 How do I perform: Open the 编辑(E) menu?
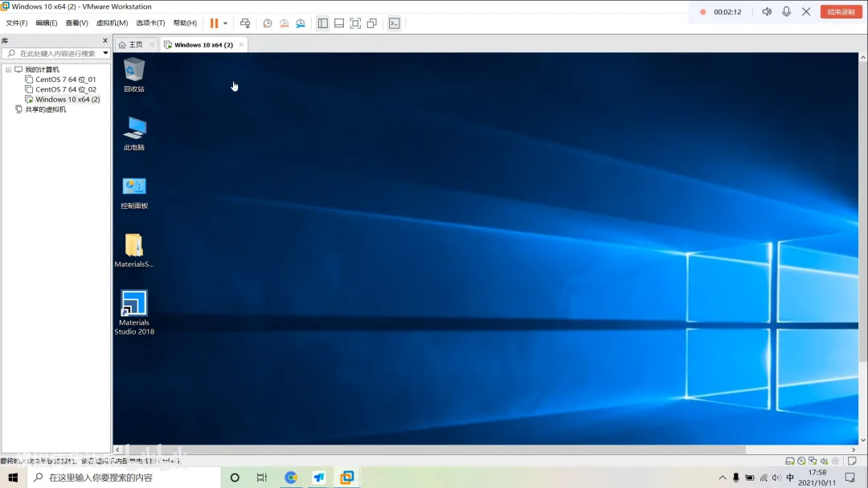point(47,23)
